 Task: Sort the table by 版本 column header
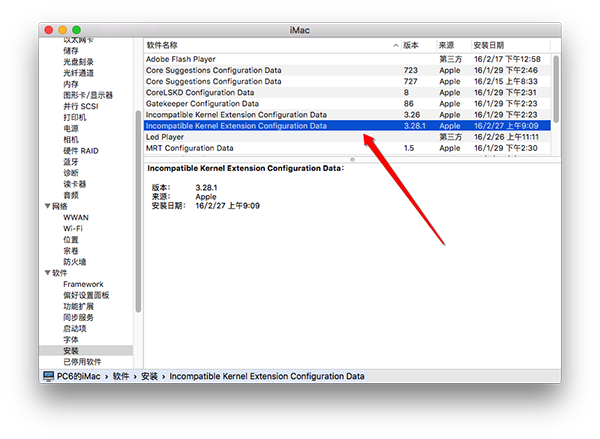[x=411, y=45]
